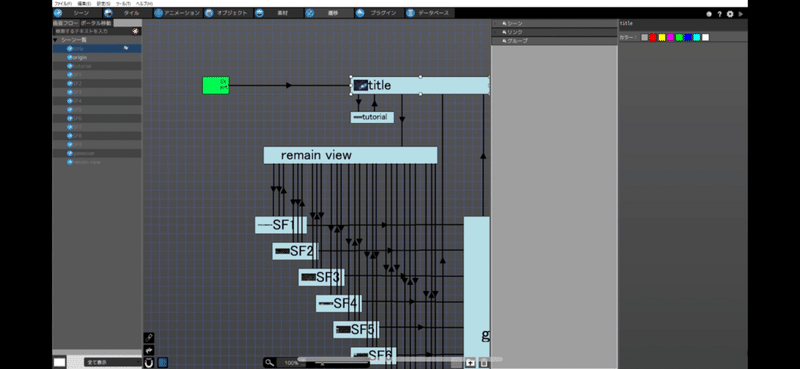Pick the red color swatch
The height and width of the screenshot is (369, 800).
pos(653,37)
